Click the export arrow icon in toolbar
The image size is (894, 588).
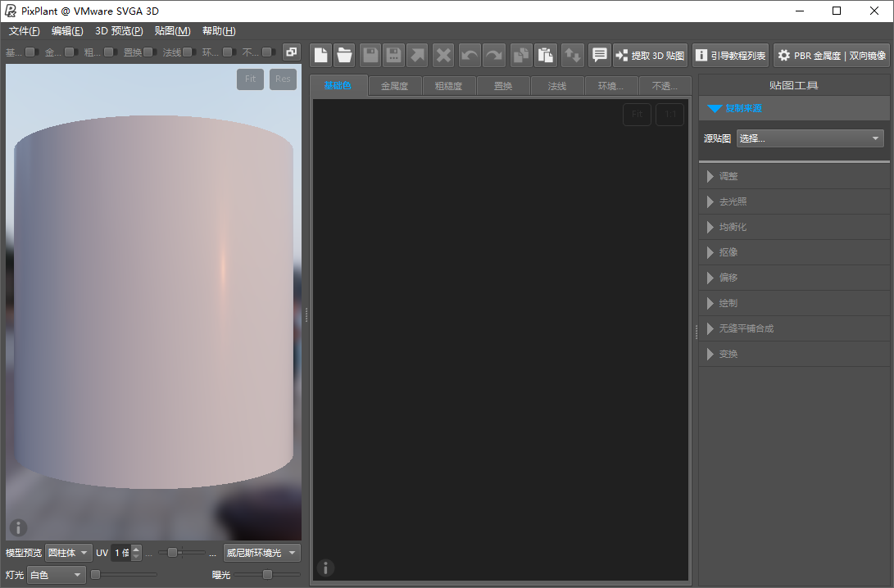click(x=417, y=55)
